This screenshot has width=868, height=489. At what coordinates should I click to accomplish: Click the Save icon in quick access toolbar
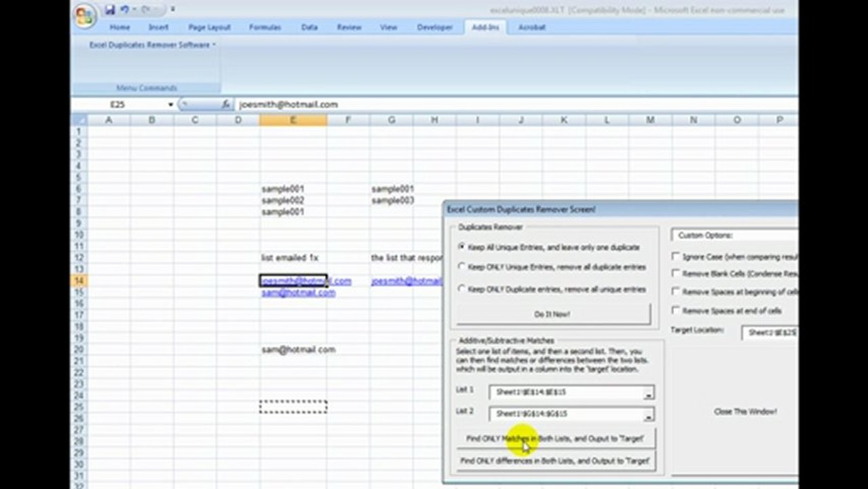(110, 10)
